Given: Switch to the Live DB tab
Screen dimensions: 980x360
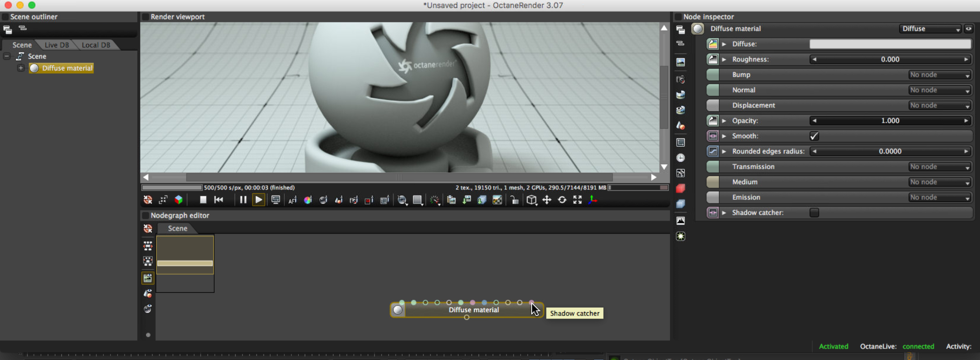Looking at the screenshot, I should (57, 45).
